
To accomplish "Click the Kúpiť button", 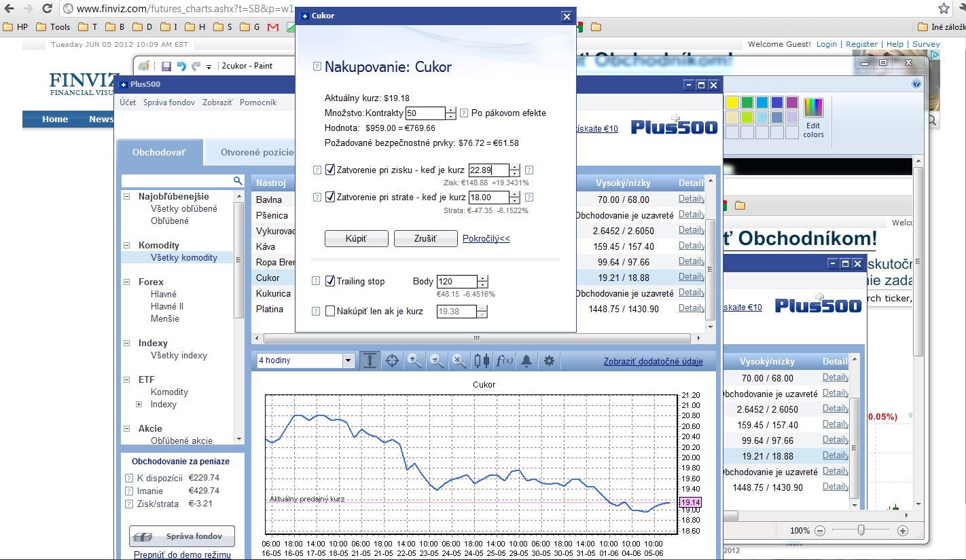I will (357, 239).
